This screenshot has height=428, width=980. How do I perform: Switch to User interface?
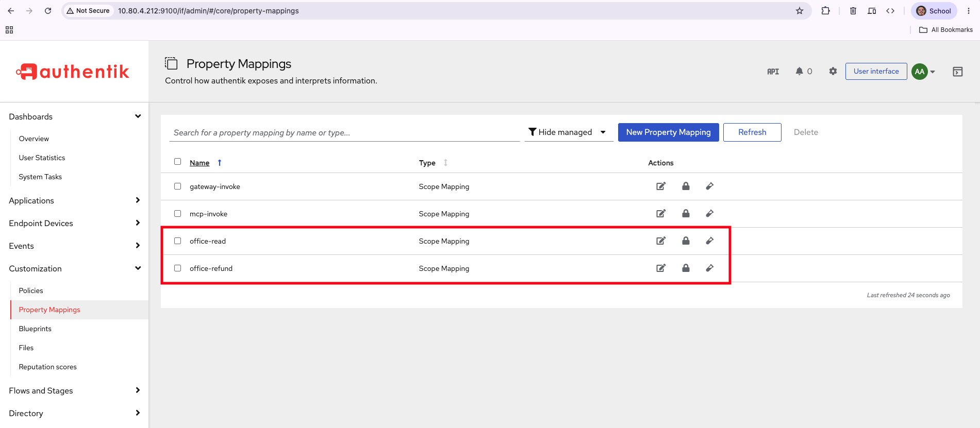pos(876,72)
